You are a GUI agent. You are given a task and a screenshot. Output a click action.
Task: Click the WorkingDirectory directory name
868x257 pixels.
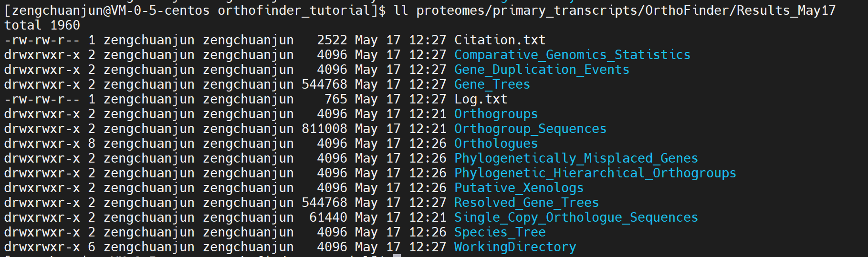pos(515,247)
